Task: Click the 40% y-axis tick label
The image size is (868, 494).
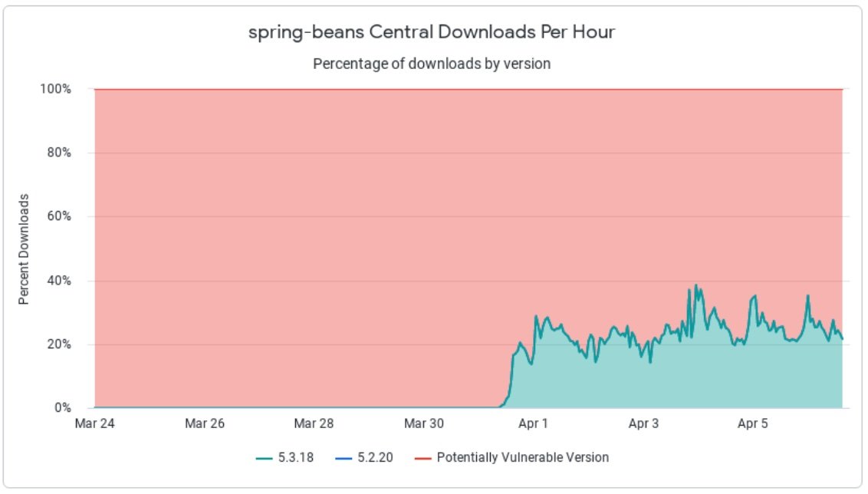Action: [x=59, y=281]
